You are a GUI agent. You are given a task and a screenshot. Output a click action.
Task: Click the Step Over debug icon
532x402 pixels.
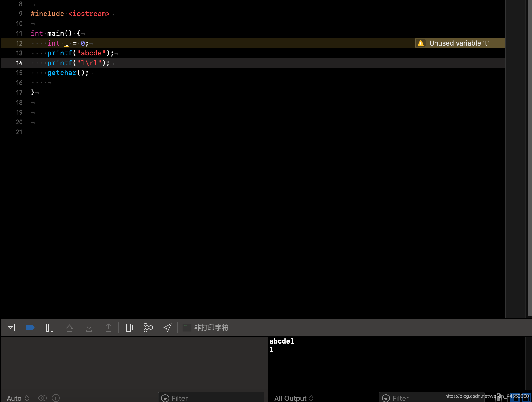coord(69,328)
